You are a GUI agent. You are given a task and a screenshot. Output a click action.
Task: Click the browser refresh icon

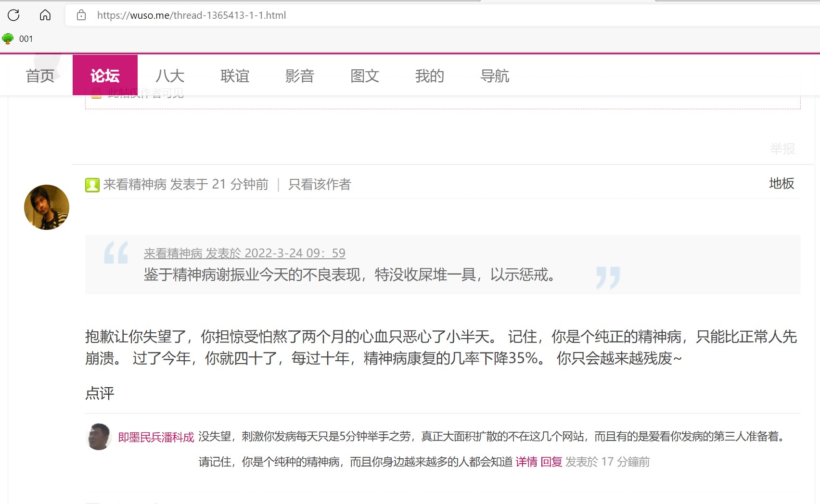(13, 15)
